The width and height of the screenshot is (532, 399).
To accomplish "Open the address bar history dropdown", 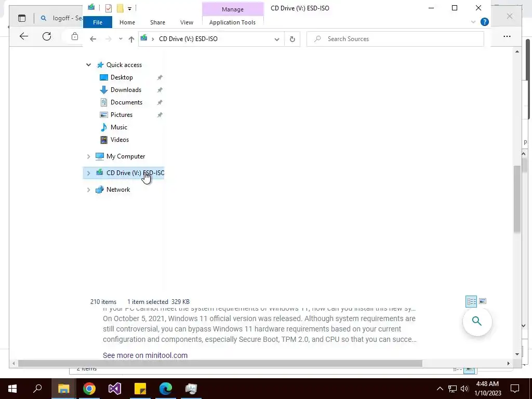I will tap(277, 39).
